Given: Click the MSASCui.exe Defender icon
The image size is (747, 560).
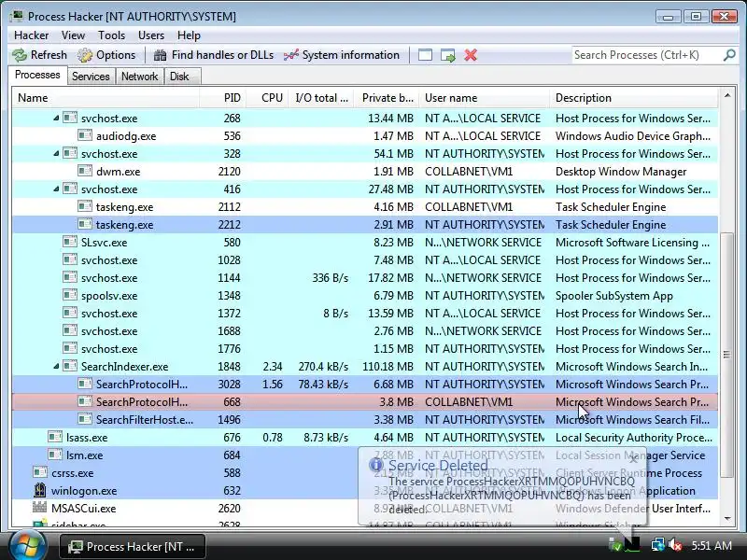Looking at the screenshot, I should pos(40,508).
